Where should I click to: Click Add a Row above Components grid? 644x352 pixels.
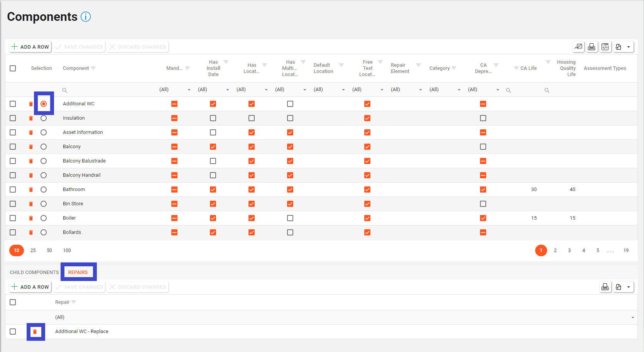coord(30,47)
